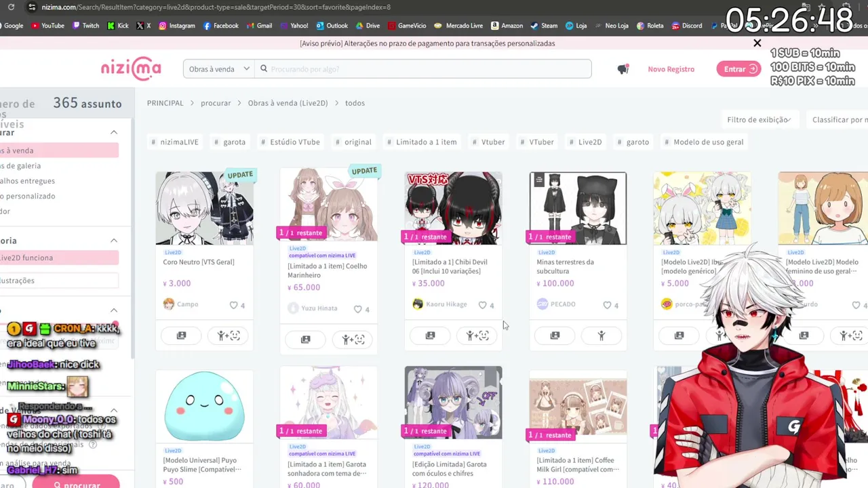
Task: Select the 'à venda' sidebar filter
Action: pyautogui.click(x=59, y=150)
